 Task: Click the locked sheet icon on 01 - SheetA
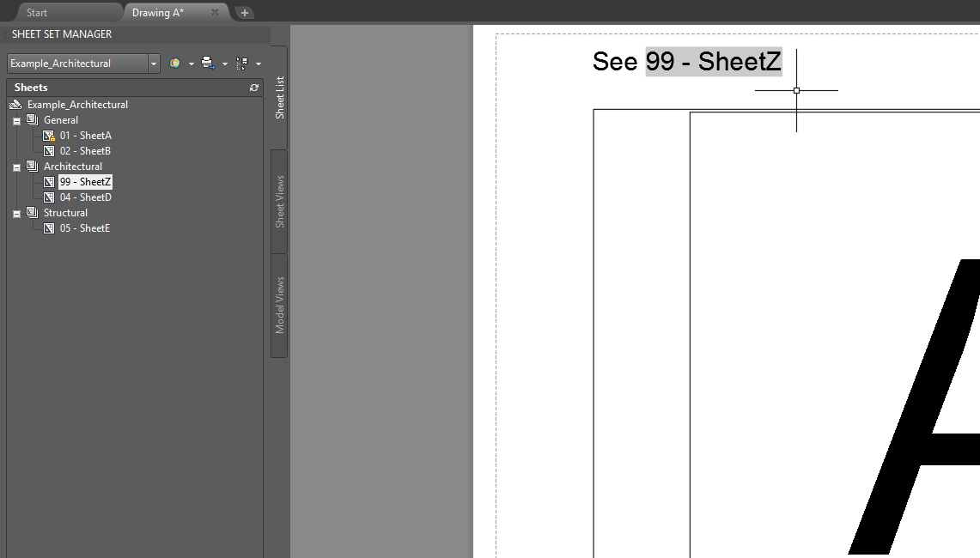coord(49,135)
